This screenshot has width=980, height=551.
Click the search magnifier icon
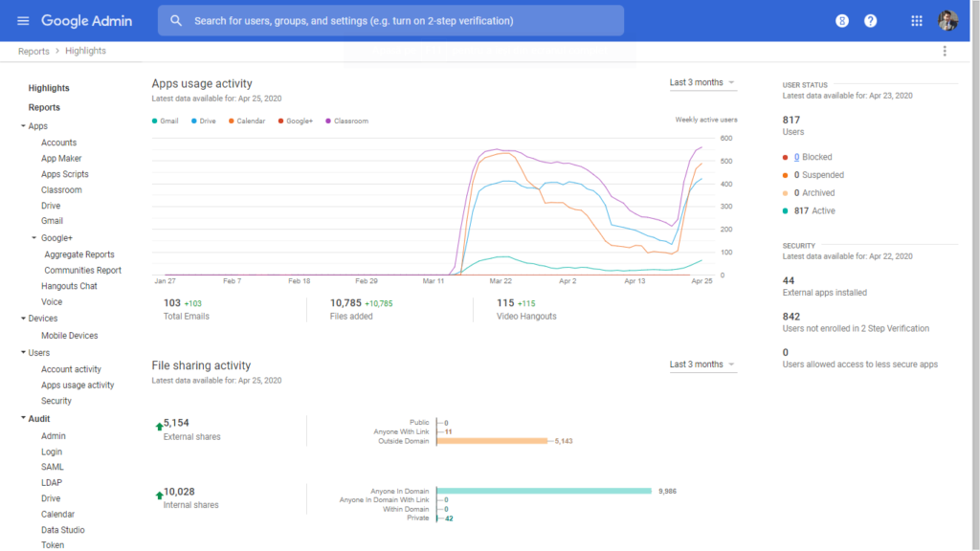(176, 21)
